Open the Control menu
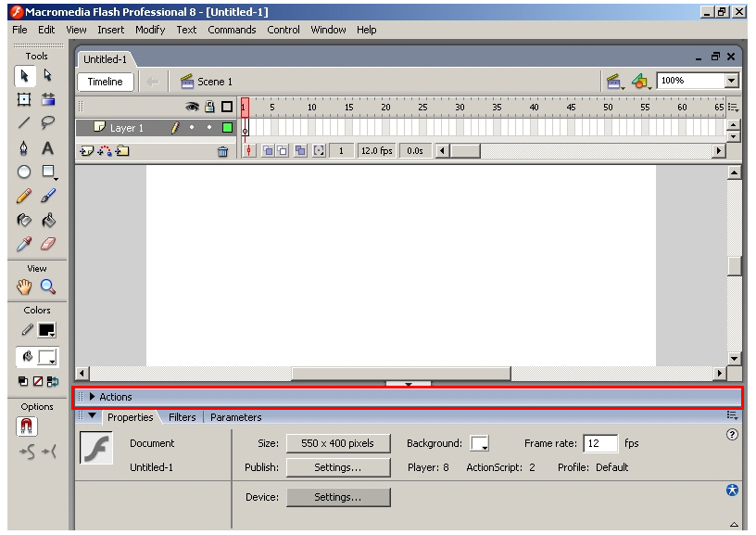 coord(283,30)
